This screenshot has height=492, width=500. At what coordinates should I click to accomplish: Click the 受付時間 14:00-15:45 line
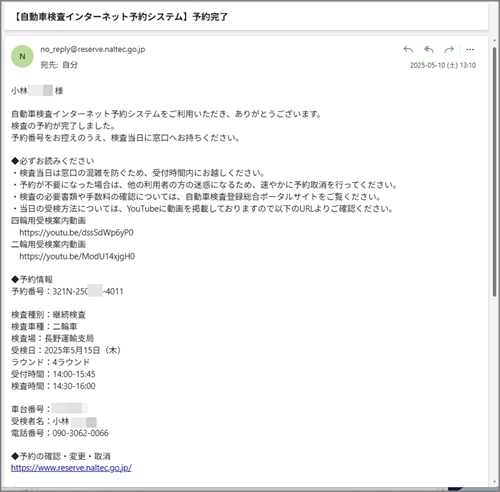click(x=53, y=374)
